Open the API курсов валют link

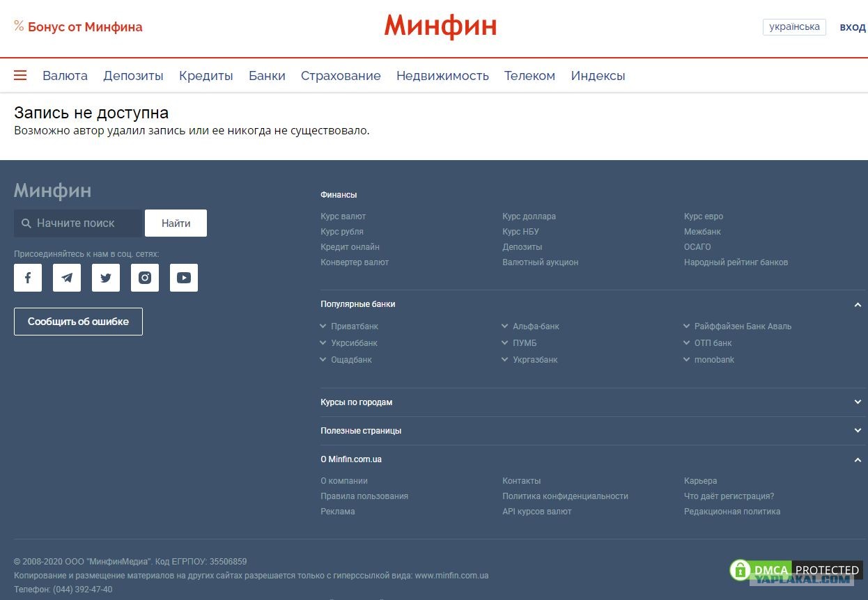(536, 512)
